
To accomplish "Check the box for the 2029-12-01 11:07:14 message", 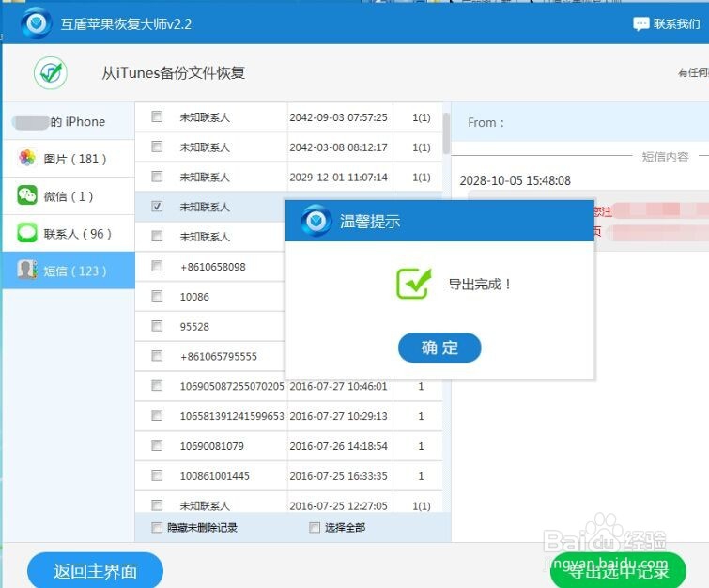I will click(157, 177).
